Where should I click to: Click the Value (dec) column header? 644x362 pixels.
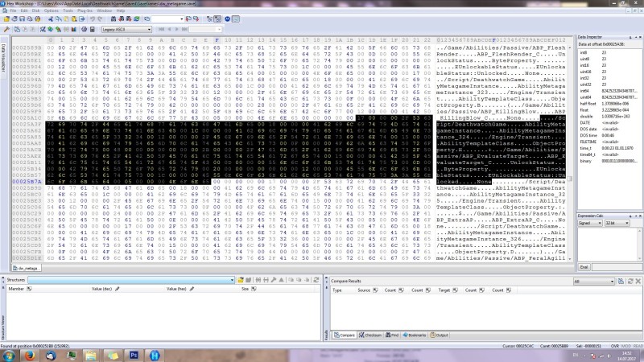pos(102,289)
